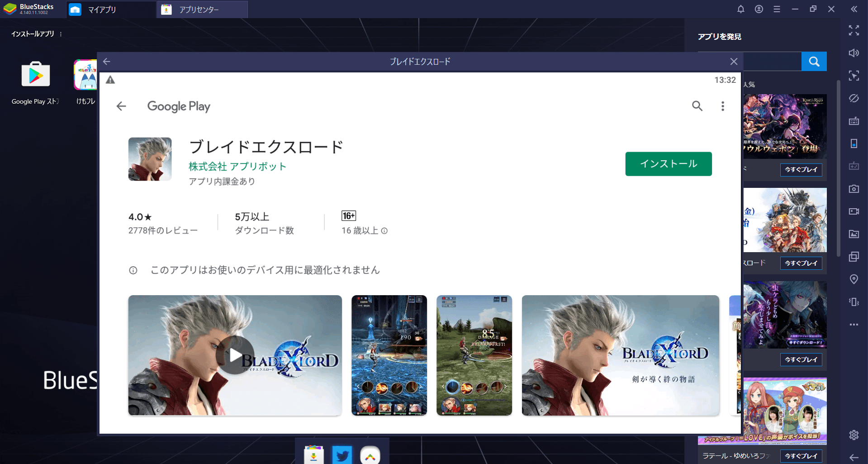Open BlueStacks settings gear
The width and height of the screenshot is (868, 464).
[854, 435]
